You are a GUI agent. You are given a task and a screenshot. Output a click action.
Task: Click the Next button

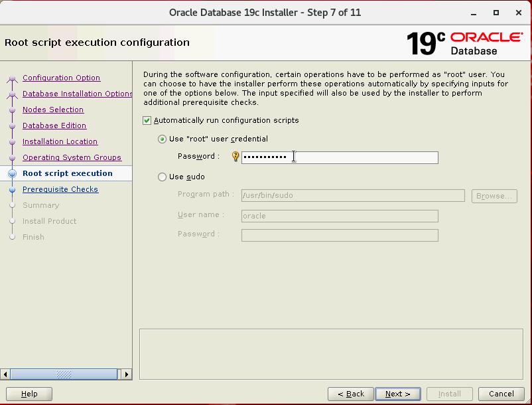point(397,394)
